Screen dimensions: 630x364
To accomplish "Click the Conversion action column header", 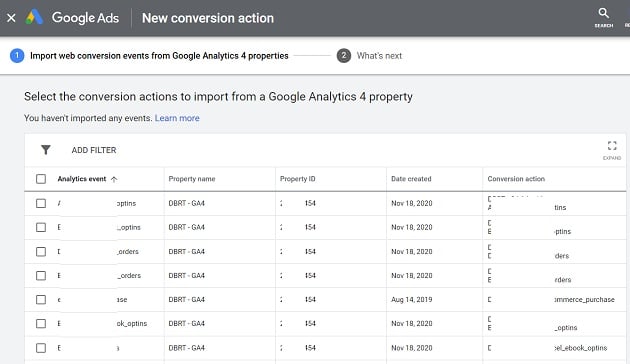I will click(516, 179).
